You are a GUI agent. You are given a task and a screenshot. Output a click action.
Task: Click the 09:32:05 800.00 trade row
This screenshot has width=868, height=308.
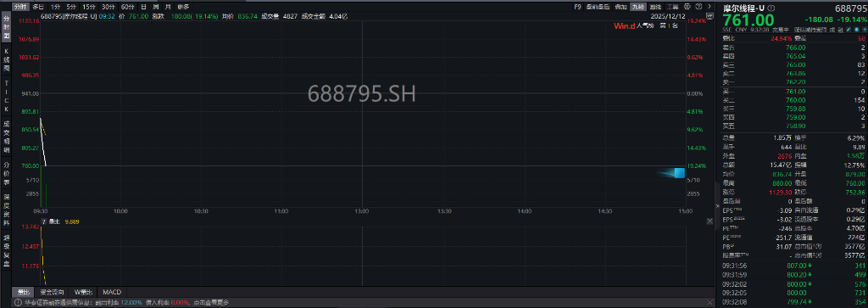click(x=793, y=292)
